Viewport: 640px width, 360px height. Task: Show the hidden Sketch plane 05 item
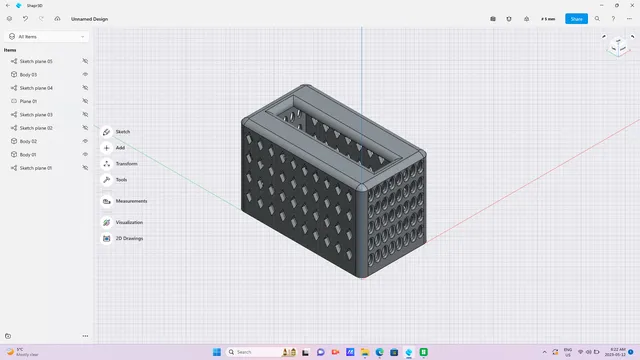(85, 61)
